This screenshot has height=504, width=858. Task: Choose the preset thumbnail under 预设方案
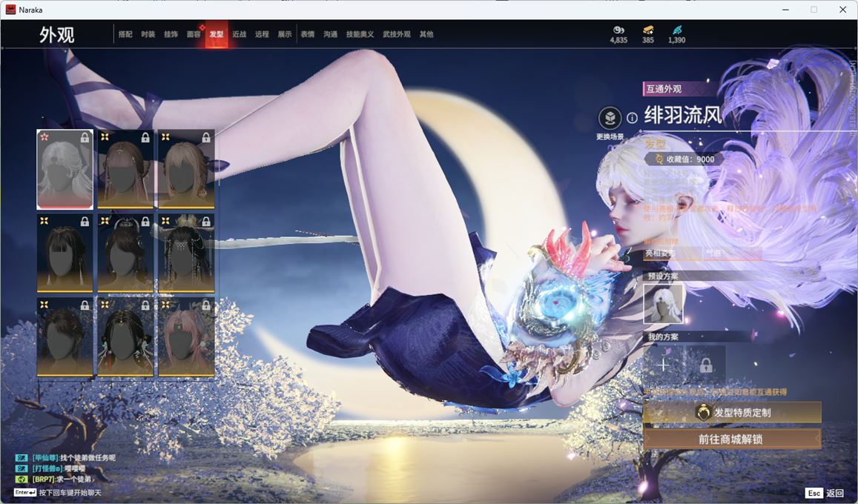663,304
